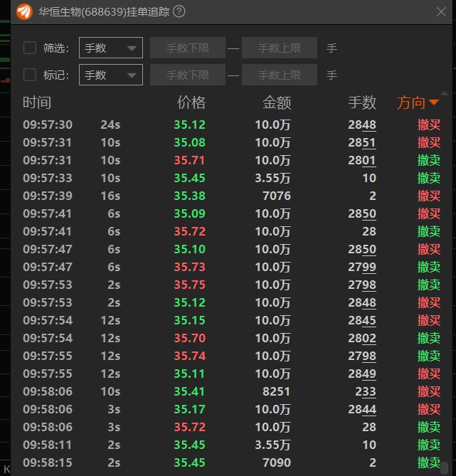Viewport: 456px width, 476px height.
Task: Click lots 2799
Action: coord(362,267)
